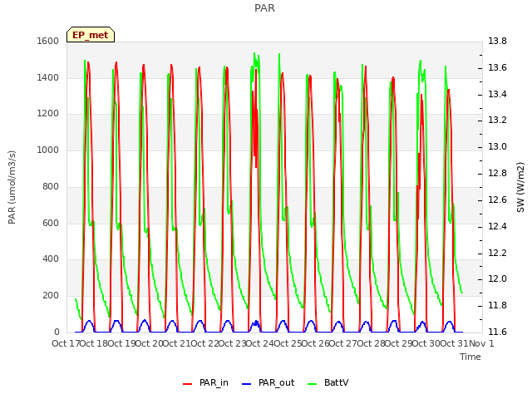532x399 pixels.
Task: Click the 12.4 right axis tick label
Action: 497,226
